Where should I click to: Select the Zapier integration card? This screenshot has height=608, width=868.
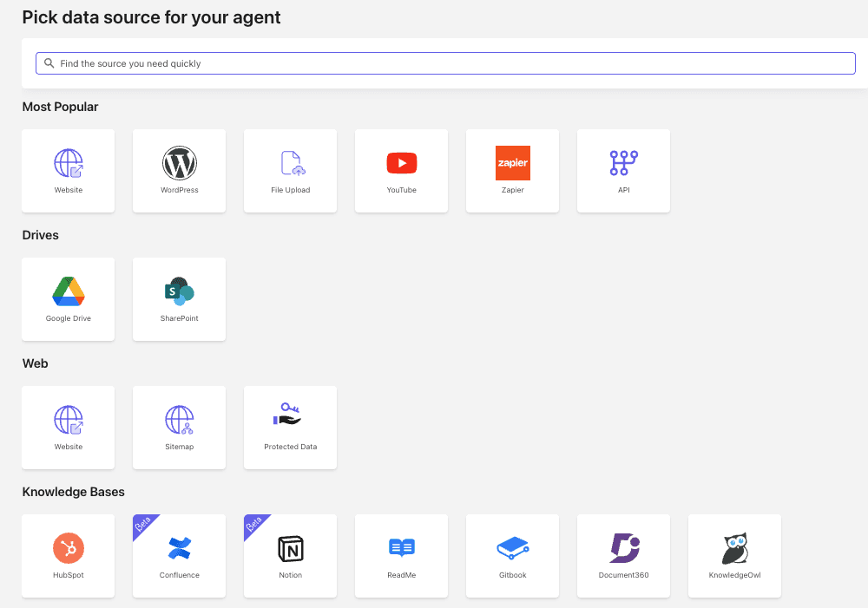tap(513, 171)
